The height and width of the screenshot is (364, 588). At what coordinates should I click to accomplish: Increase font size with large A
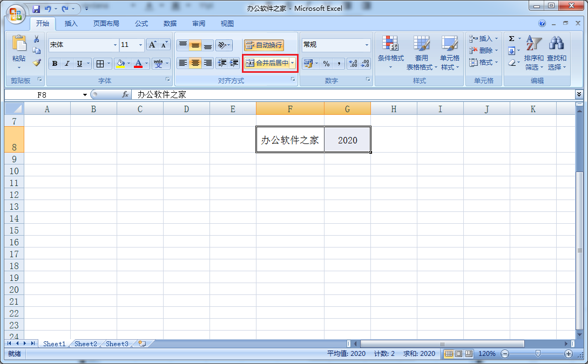tap(152, 45)
